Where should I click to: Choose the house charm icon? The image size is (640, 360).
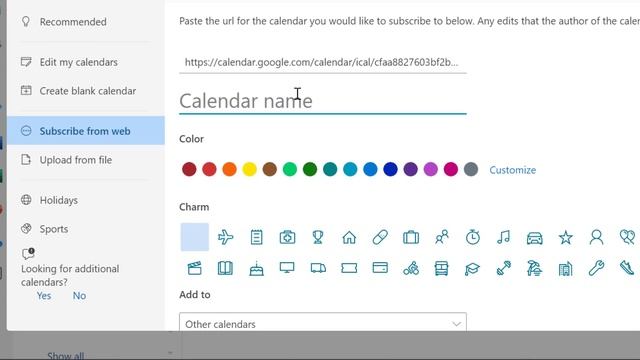point(349,237)
